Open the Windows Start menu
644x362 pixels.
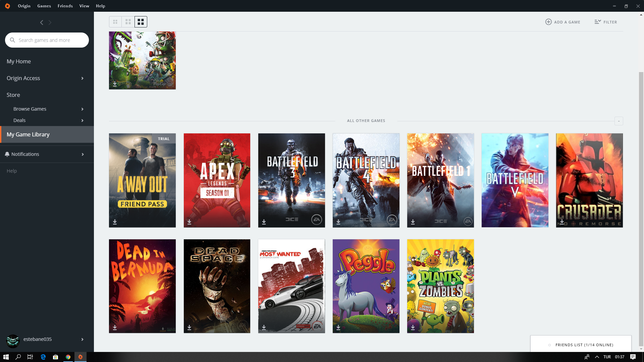pos(6,357)
